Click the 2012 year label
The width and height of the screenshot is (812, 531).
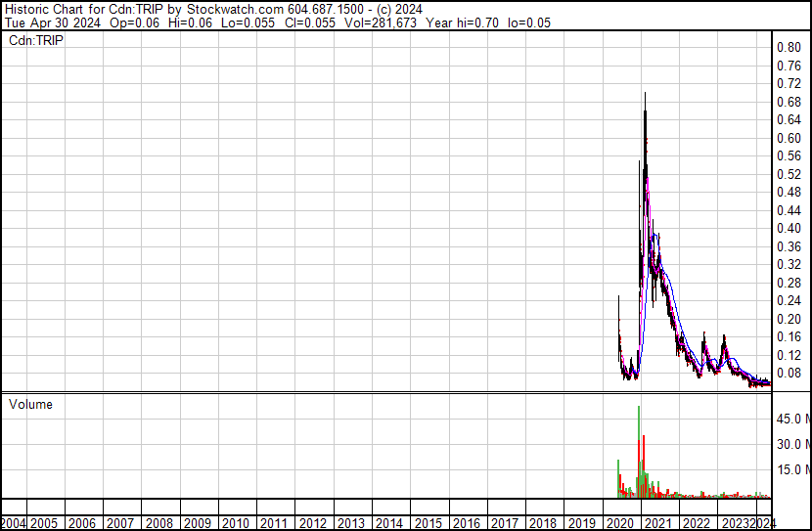coord(313,523)
